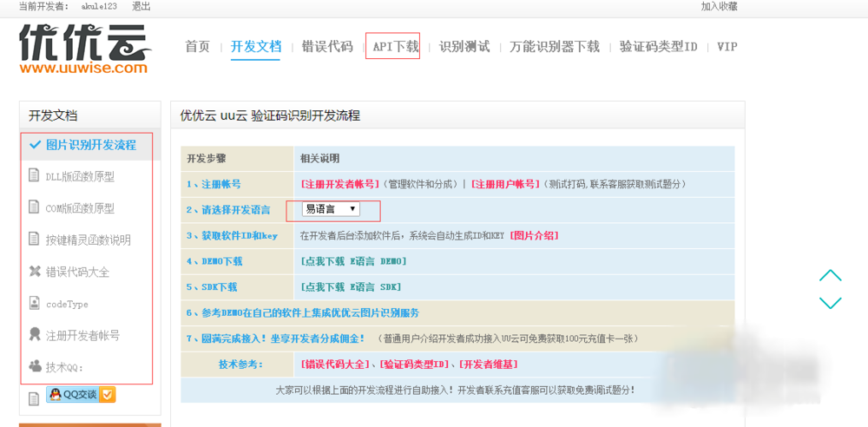Viewport: 868px width, 427px height.
Task: Go to 首页 in navigation
Action: point(198,47)
